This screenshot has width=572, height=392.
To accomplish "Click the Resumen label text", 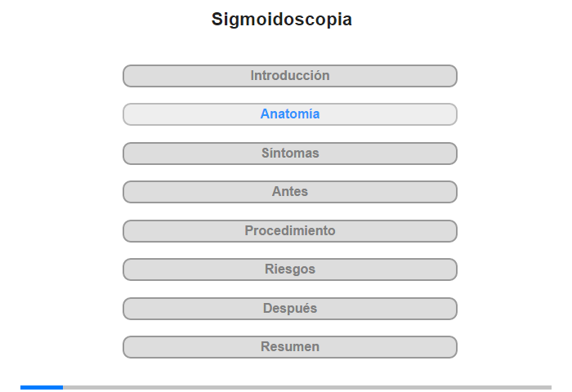I will point(289,346).
